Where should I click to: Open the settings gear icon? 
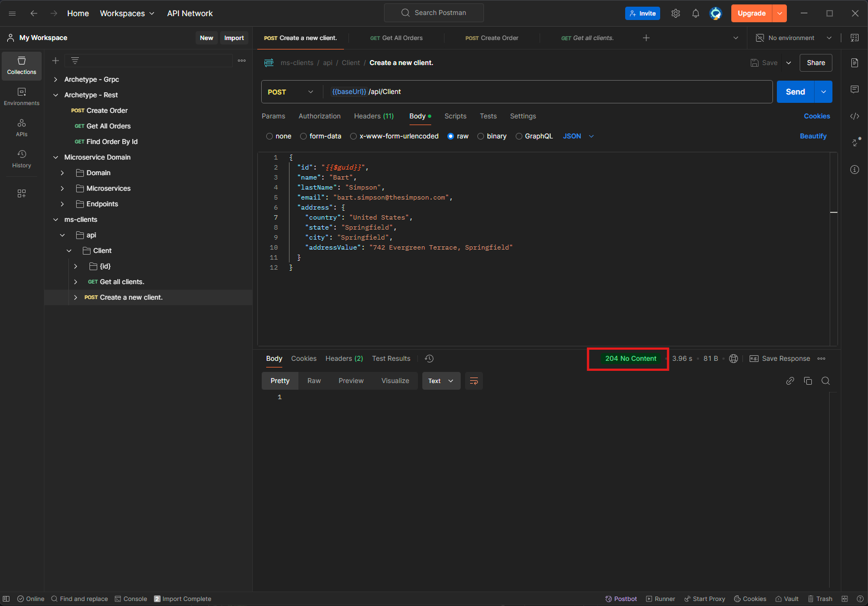tap(676, 13)
